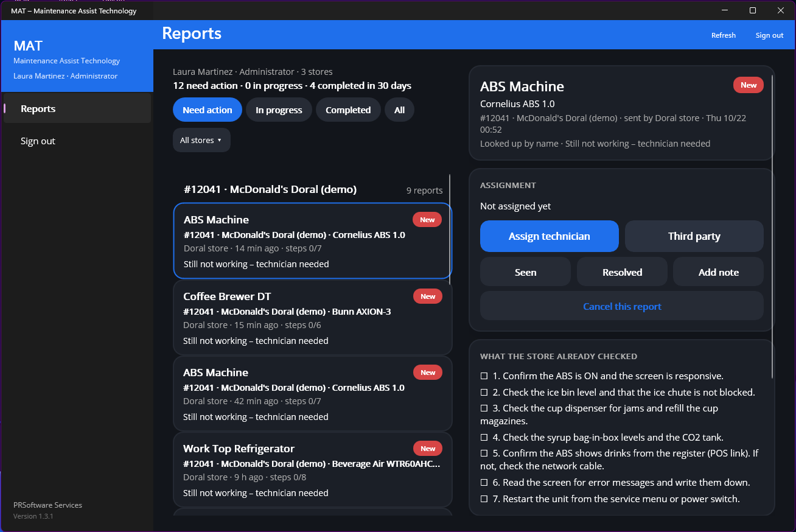
Task: Mark the report as Seen
Action: (525, 272)
